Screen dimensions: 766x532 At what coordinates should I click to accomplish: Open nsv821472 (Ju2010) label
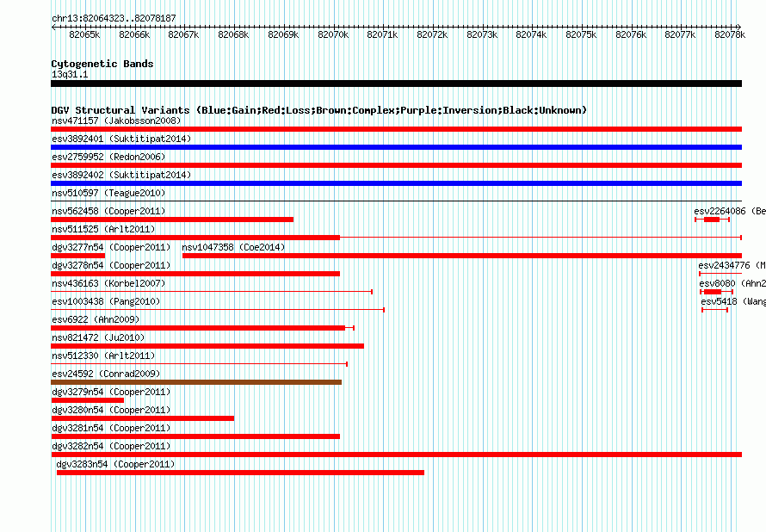[98, 337]
